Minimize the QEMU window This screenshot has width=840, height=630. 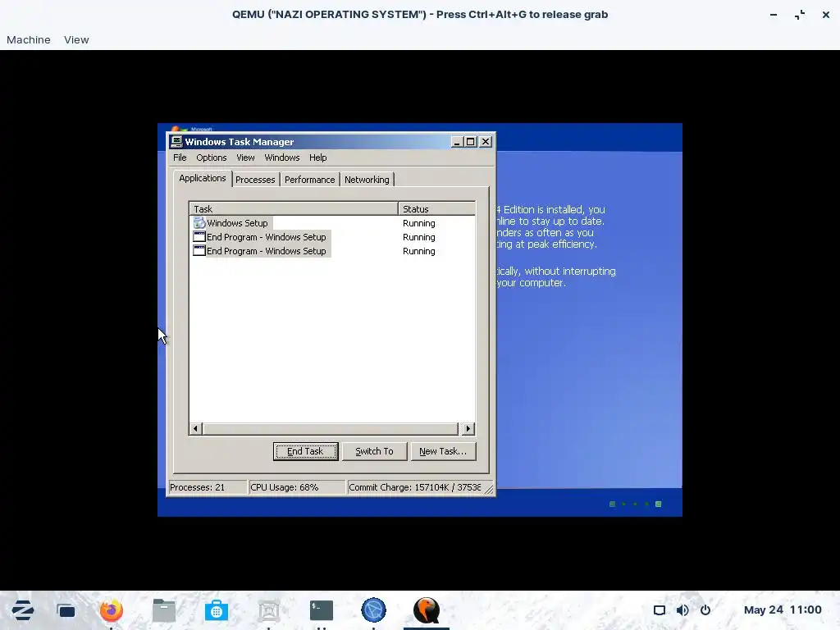(774, 15)
